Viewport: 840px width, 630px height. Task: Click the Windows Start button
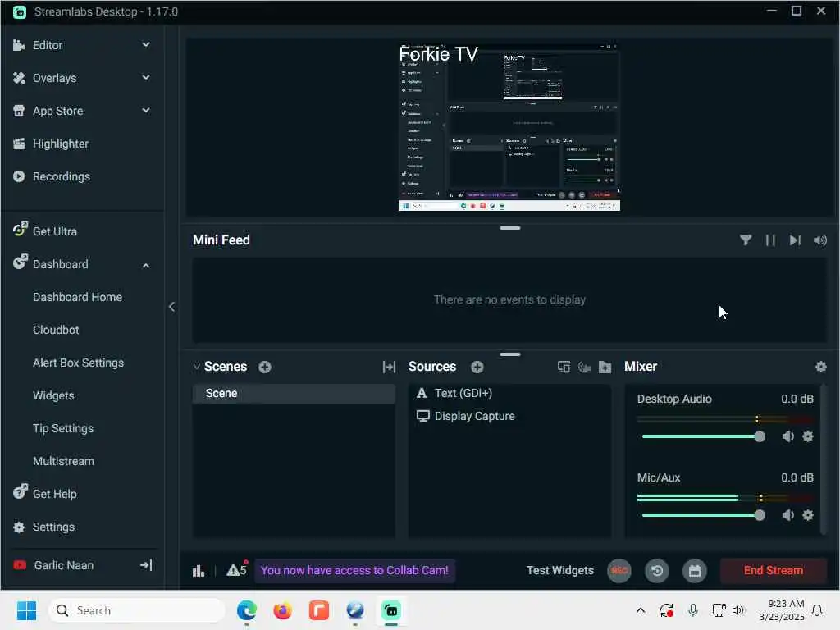pyautogui.click(x=26, y=610)
